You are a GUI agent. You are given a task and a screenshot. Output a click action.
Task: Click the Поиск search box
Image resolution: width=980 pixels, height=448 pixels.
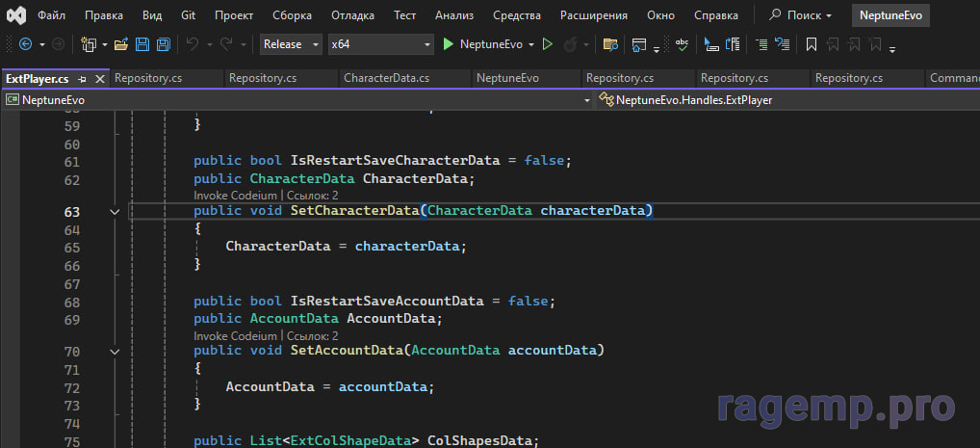pos(800,15)
